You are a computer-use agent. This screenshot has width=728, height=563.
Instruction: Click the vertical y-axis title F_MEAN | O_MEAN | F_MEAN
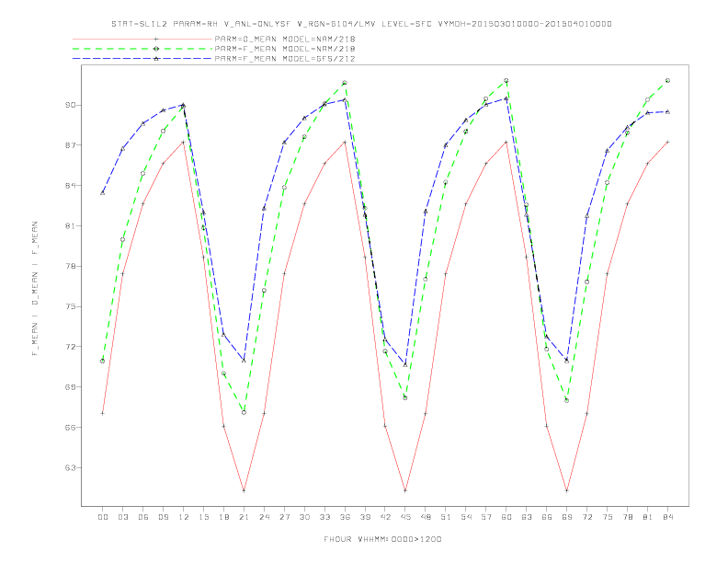(x=35, y=289)
